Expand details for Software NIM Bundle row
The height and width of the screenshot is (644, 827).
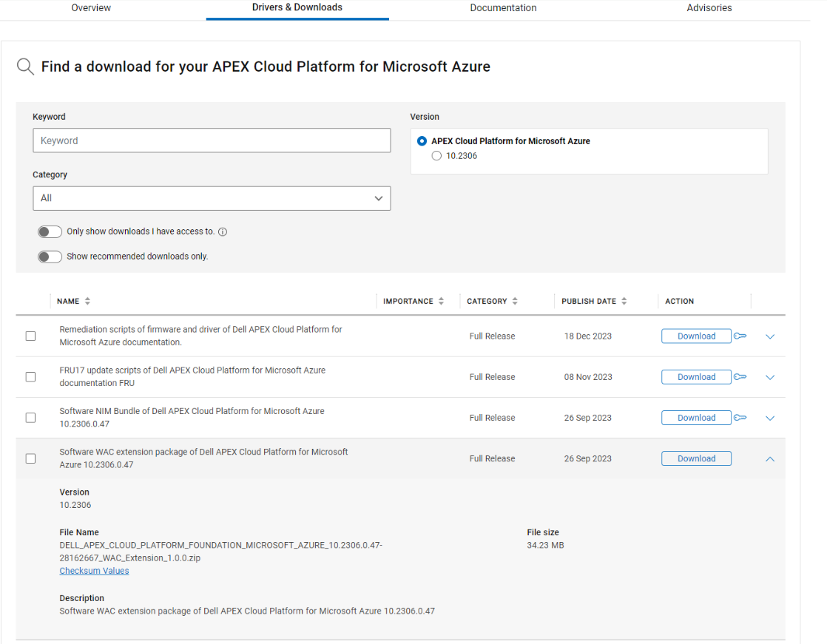[770, 418]
